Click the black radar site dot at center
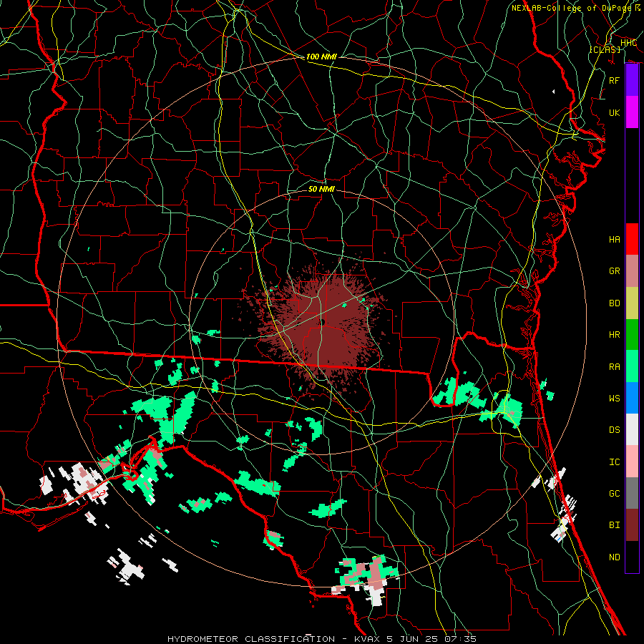 [x=323, y=322]
